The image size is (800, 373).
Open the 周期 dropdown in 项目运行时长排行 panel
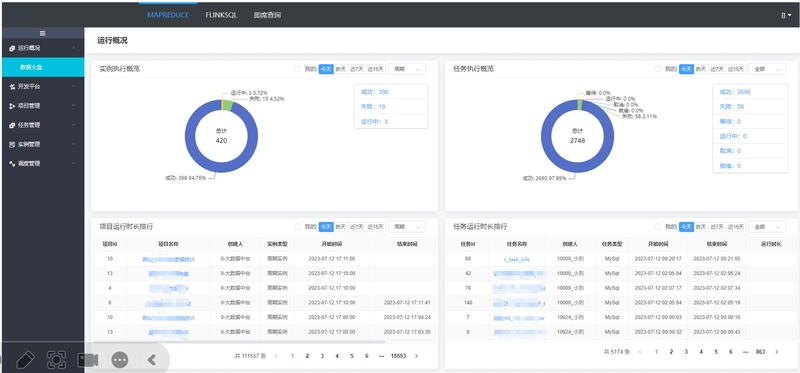[407, 227]
